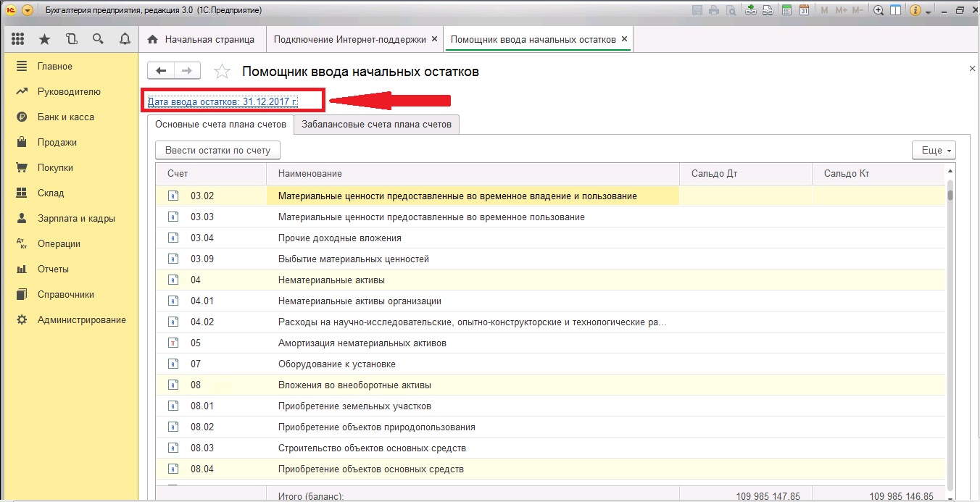This screenshot has height=502, width=980.
Task: Click Ввести остатки по счету button
Action: pyautogui.click(x=217, y=150)
